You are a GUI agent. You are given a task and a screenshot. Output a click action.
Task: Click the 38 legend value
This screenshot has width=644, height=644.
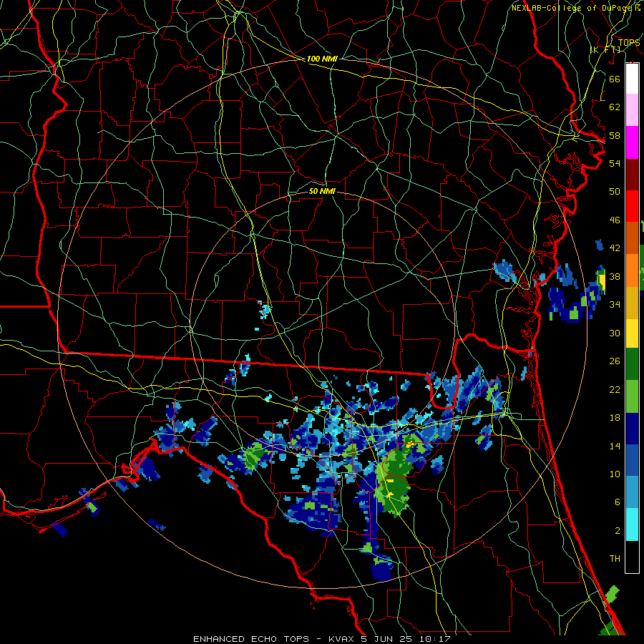tap(615, 277)
